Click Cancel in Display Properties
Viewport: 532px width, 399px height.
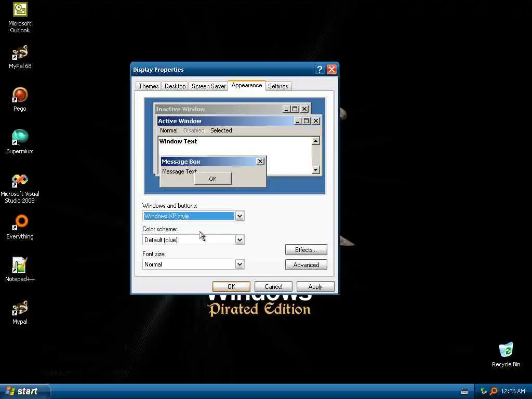point(273,287)
